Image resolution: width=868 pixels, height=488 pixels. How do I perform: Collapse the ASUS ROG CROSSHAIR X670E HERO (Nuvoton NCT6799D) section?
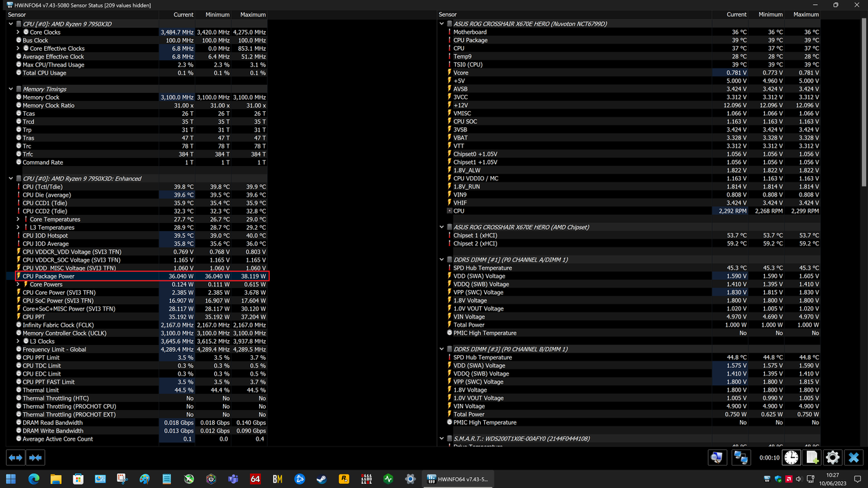pos(441,24)
